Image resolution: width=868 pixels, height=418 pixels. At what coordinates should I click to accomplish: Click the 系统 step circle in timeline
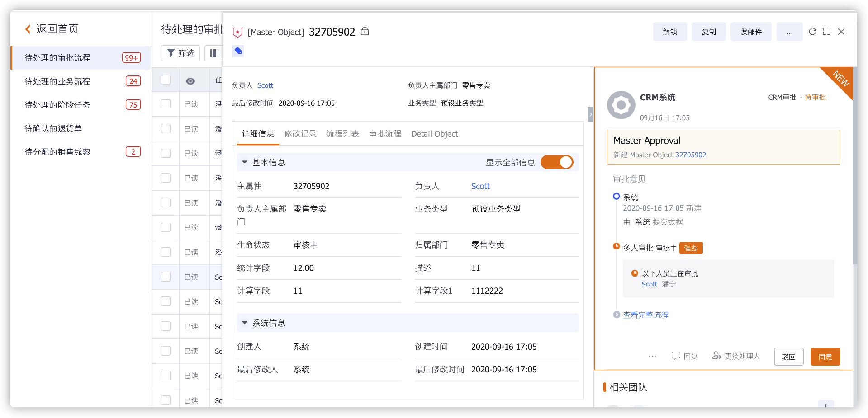[x=616, y=196]
